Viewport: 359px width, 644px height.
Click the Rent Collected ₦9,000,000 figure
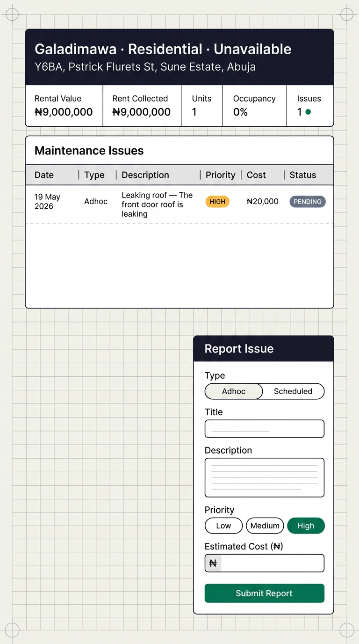pos(141,112)
